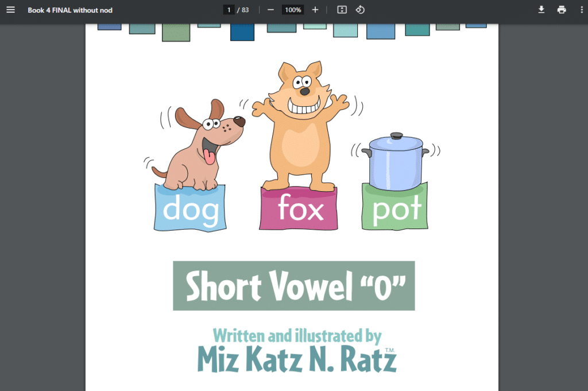Zoom out using the minus icon

(x=270, y=10)
